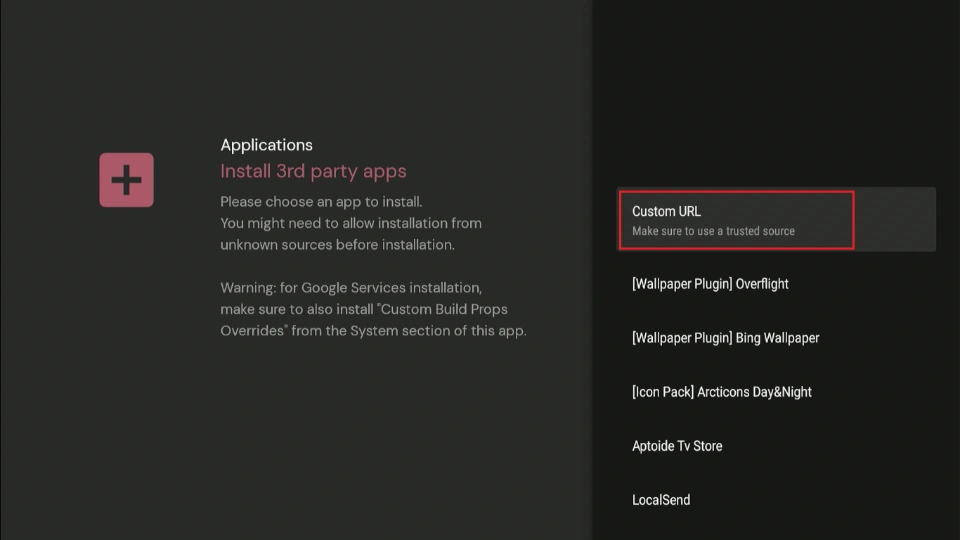Screen dimensions: 960x540
Task: Click the '[Wallpaper Plugin]' tag before Overflight
Action: coord(681,284)
